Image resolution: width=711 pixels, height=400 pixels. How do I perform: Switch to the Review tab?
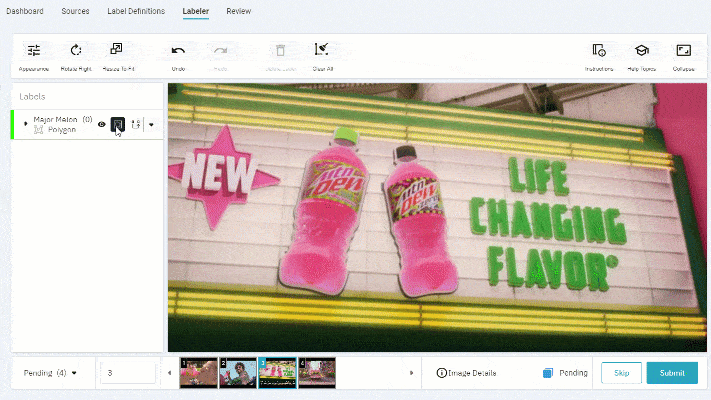(238, 11)
